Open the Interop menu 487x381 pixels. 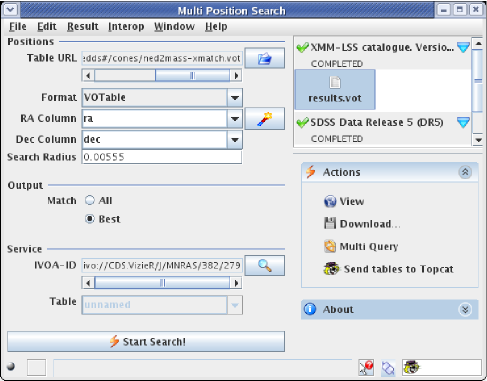point(126,26)
